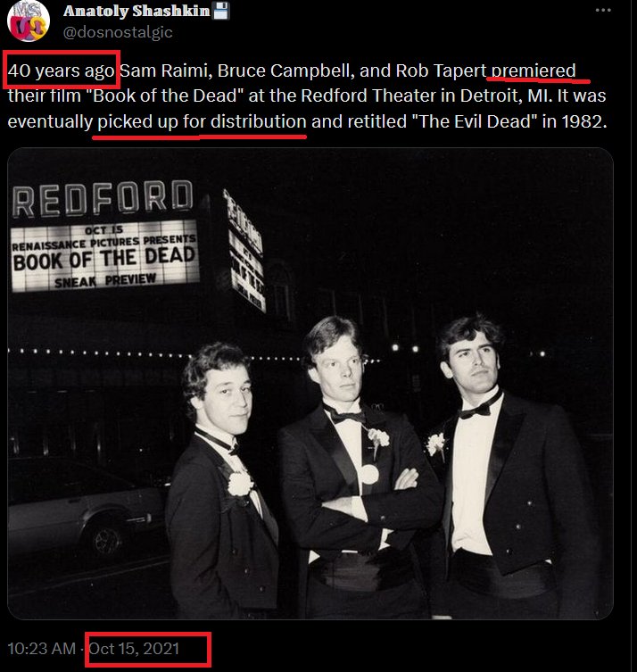Click the underlined word "premiered"
This screenshot has height=672, width=637.
pos(534,71)
